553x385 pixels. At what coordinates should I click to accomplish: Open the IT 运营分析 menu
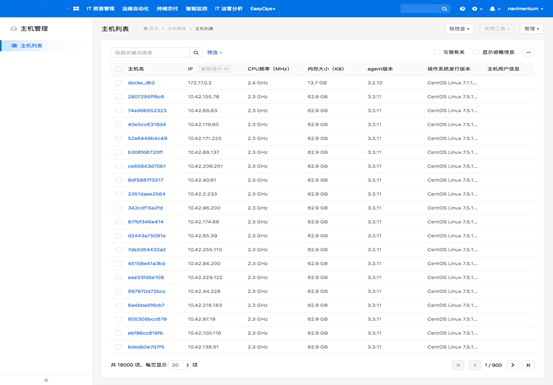coord(229,8)
